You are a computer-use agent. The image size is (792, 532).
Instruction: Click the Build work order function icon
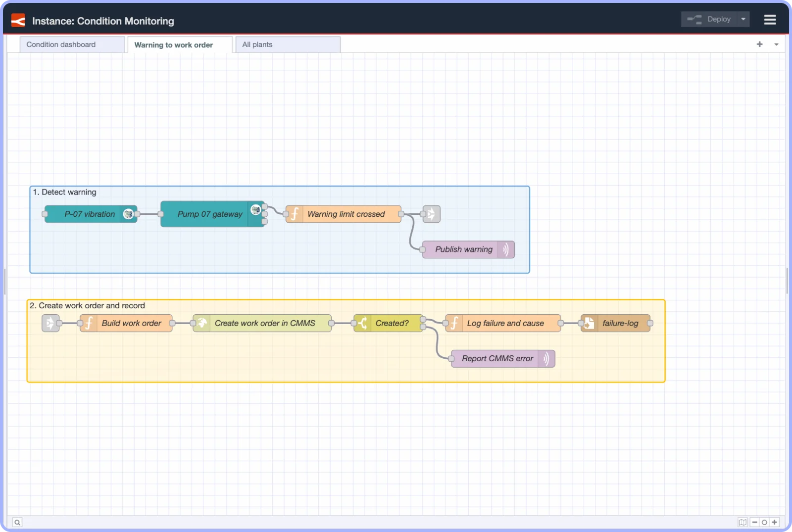[x=89, y=323]
